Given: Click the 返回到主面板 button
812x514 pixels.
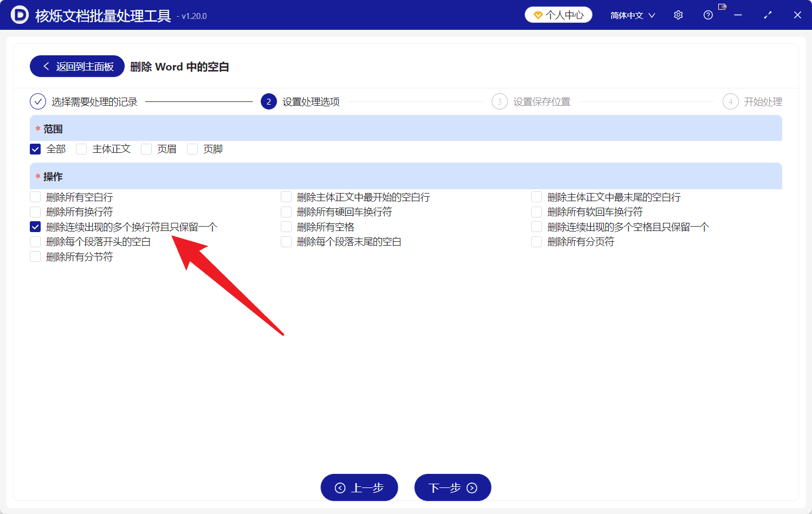Looking at the screenshot, I should click(76, 66).
